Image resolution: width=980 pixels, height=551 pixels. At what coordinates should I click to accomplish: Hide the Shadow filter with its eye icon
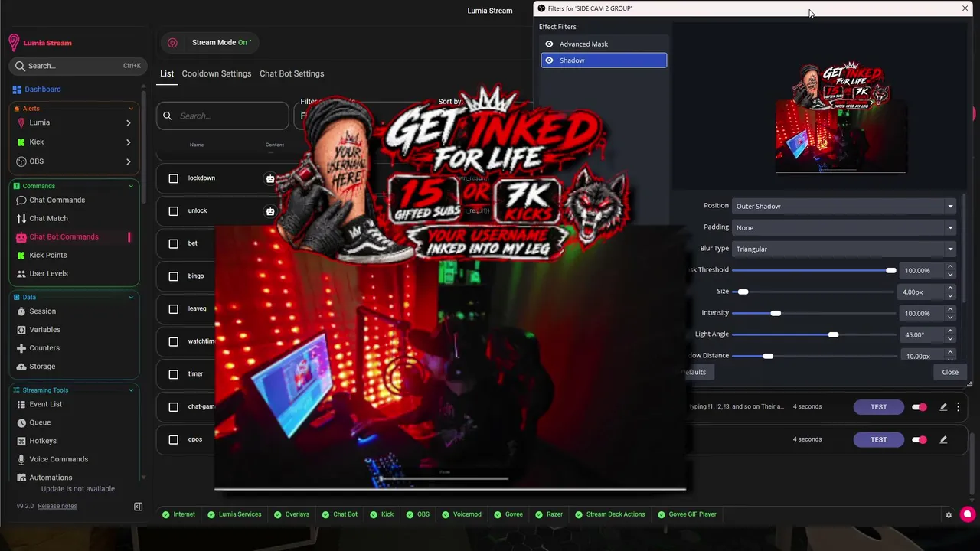(x=549, y=60)
